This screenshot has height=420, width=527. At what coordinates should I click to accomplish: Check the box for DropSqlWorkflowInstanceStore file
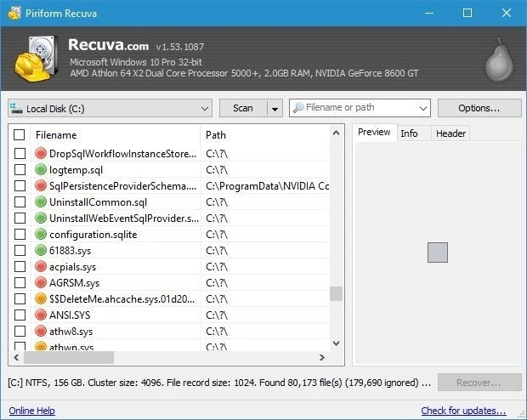pos(20,153)
